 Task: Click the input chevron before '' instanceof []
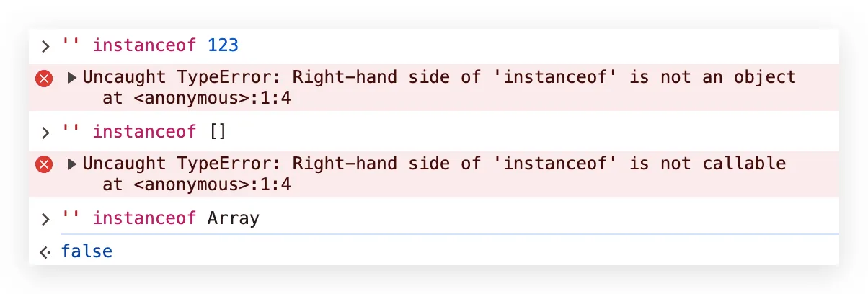(x=45, y=133)
